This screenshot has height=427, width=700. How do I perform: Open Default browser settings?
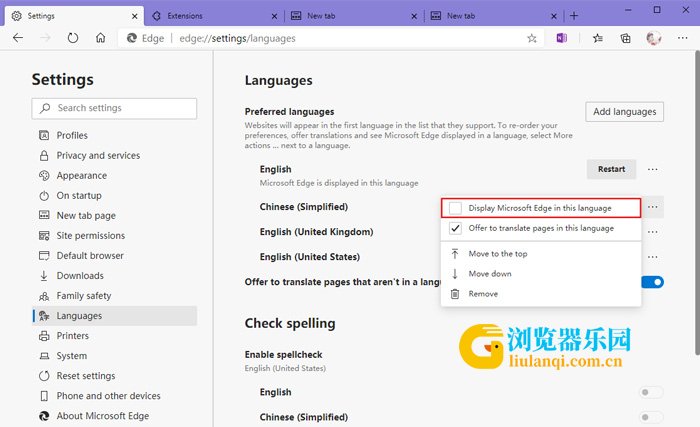tap(115, 255)
